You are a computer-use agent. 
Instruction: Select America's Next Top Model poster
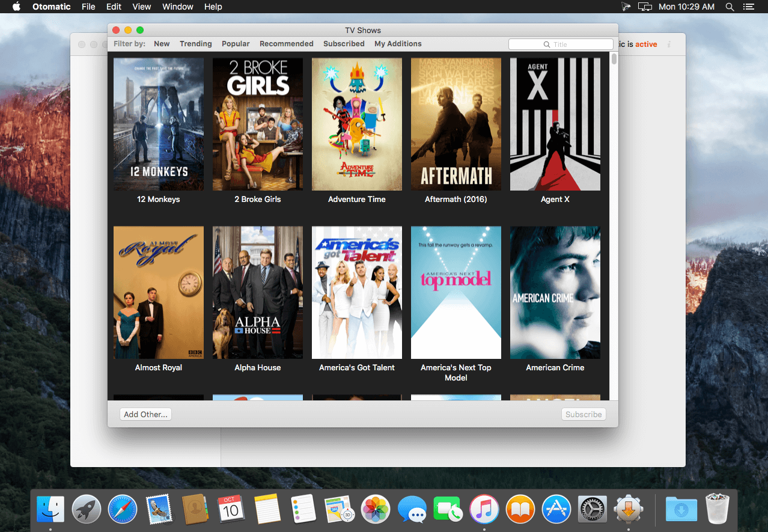[x=456, y=292]
